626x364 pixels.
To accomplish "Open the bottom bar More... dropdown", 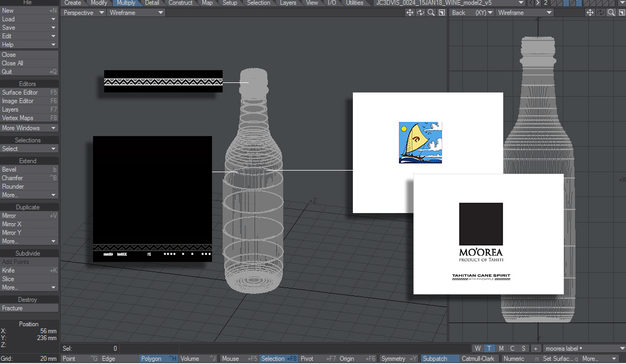I will tap(600, 359).
